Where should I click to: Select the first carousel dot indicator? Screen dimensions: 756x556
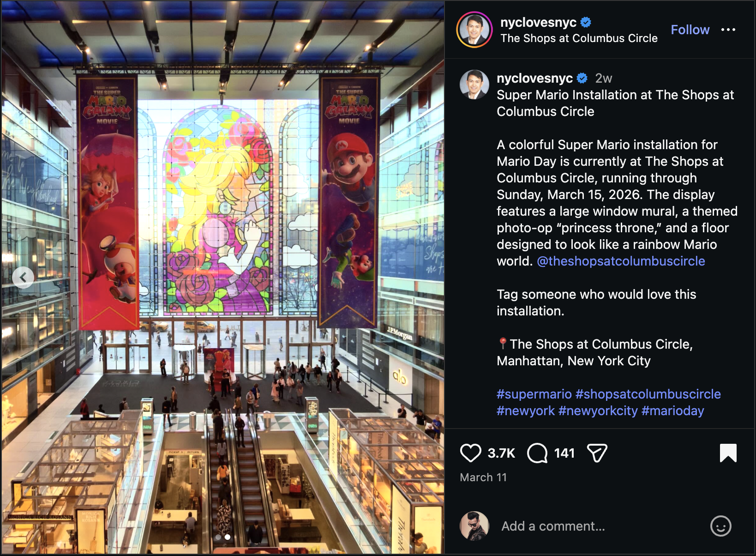(218, 537)
